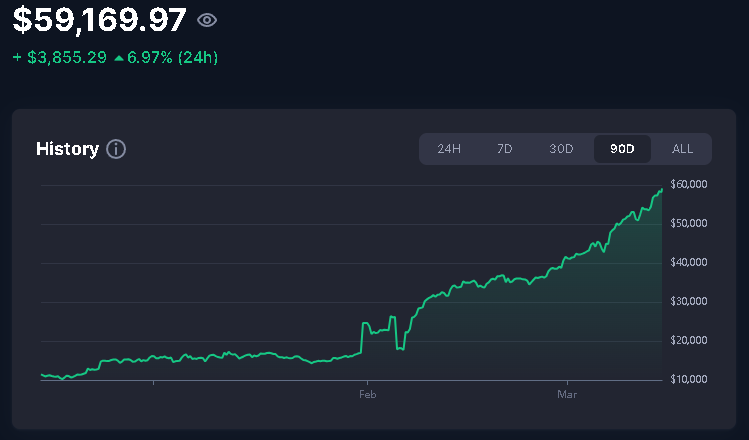Click the $30,000 axis label
This screenshot has width=749, height=440.
coord(689,301)
